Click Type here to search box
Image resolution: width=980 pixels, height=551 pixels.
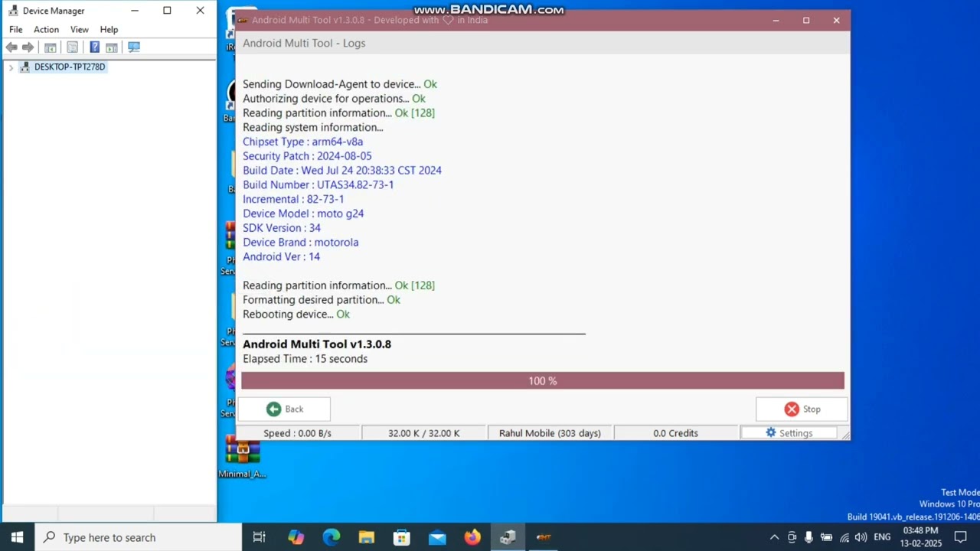pyautogui.click(x=139, y=537)
